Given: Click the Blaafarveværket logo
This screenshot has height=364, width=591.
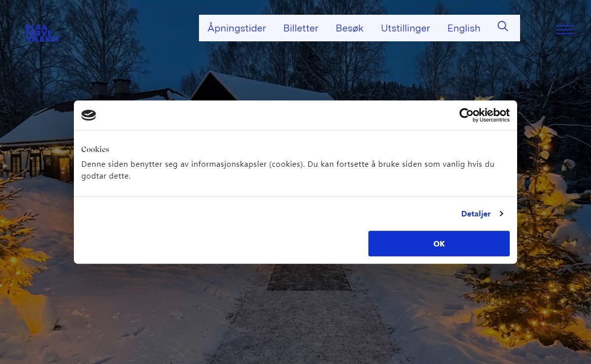Looking at the screenshot, I should point(42,33).
